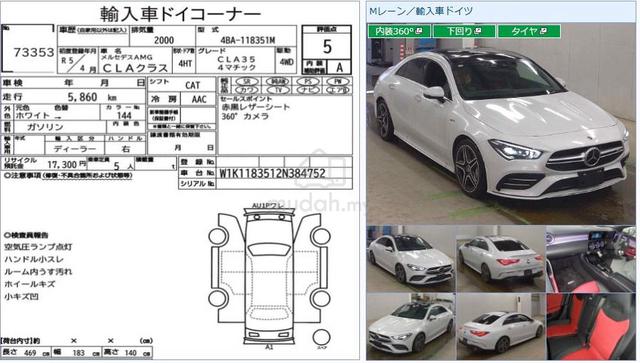
Task: Click lot number 73353
Action: pyautogui.click(x=33, y=52)
